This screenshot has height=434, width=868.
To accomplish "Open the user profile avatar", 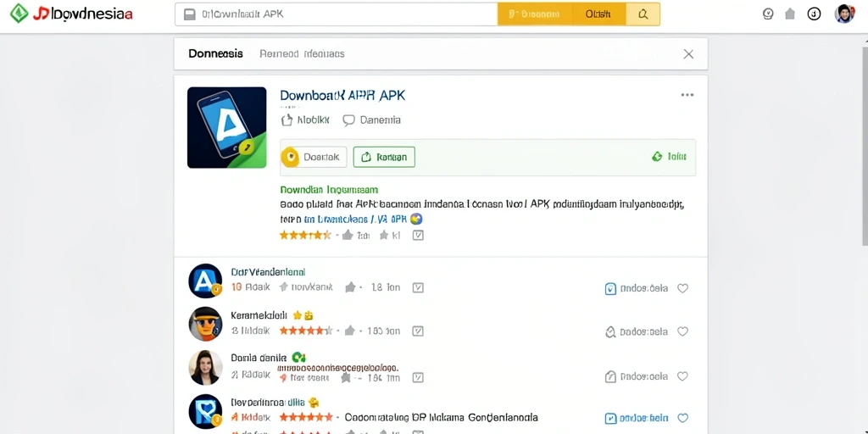I will click(x=844, y=14).
